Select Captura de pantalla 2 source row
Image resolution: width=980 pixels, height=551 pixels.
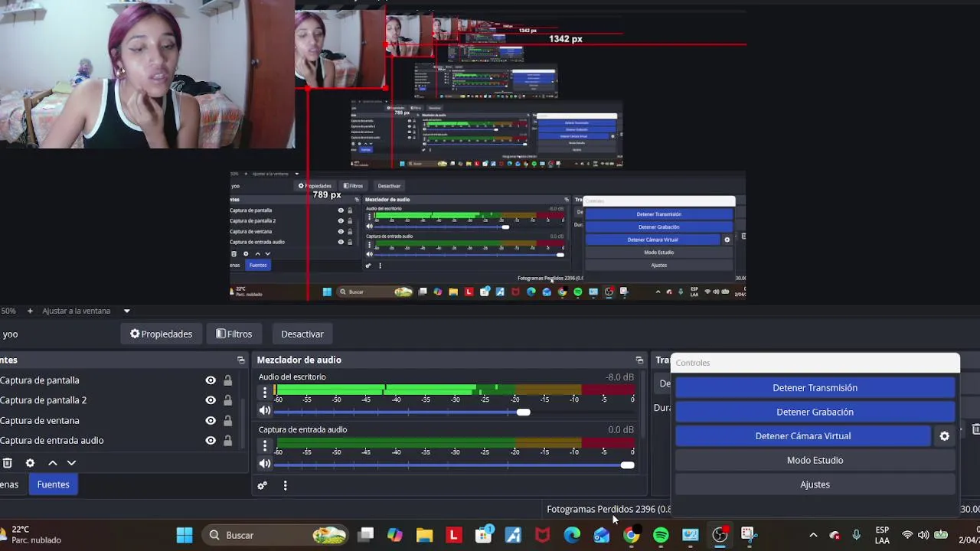pos(119,400)
